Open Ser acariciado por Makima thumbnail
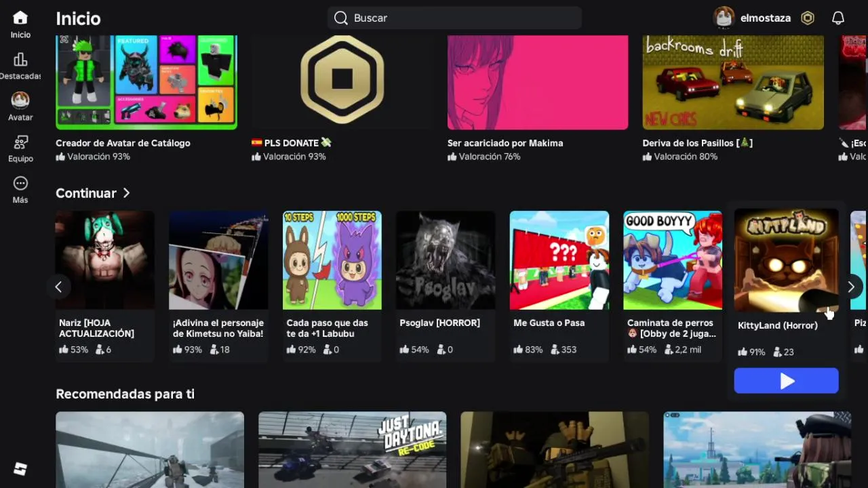868x488 pixels. [538, 82]
